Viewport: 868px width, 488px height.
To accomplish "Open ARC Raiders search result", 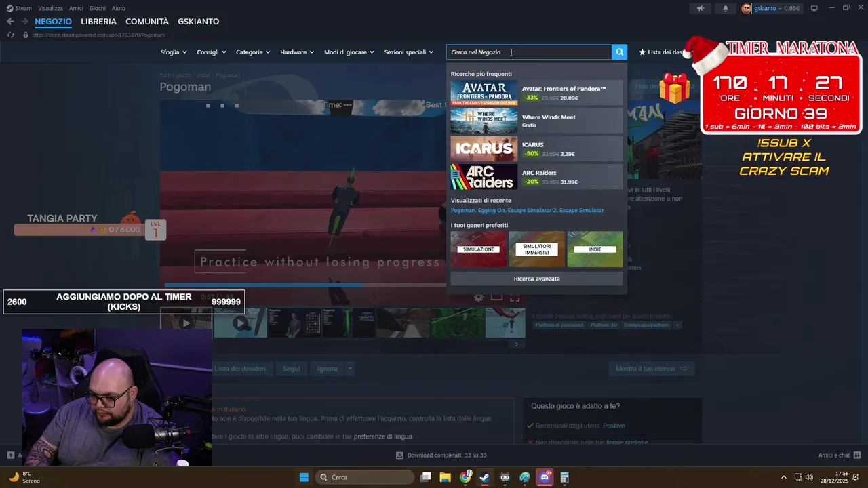I will (x=536, y=177).
